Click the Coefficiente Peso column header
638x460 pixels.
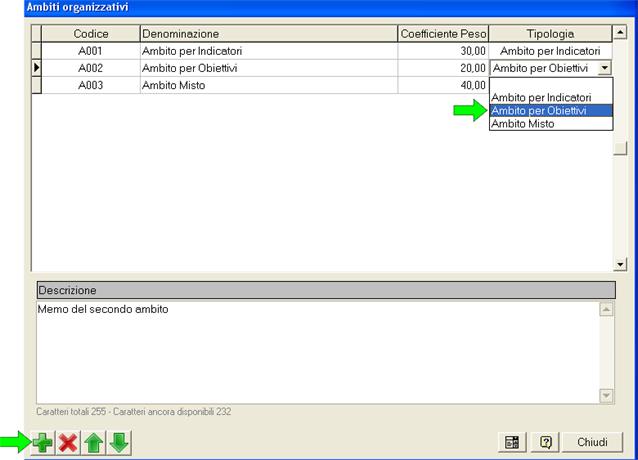tap(443, 34)
